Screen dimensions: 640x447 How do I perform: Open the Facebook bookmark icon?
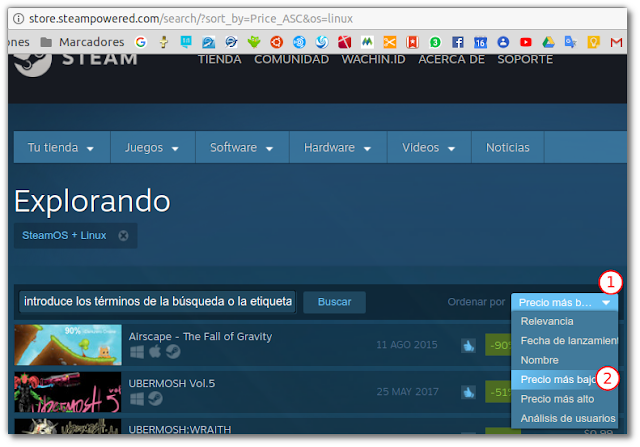coord(458,42)
